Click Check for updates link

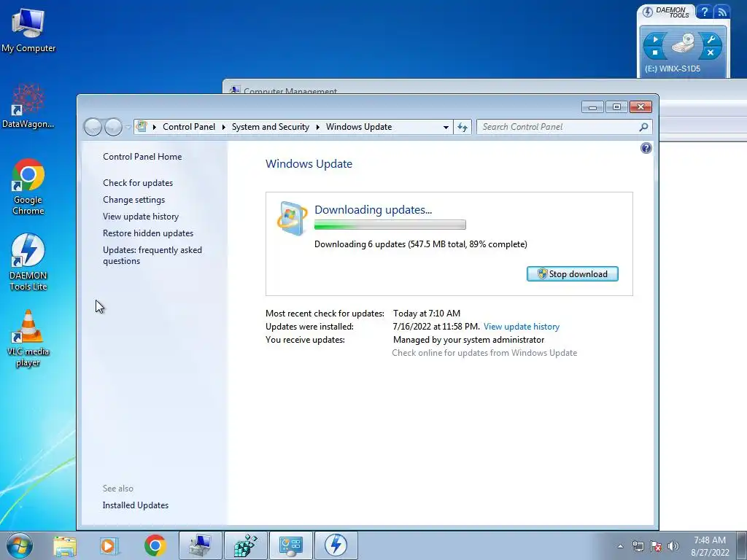[138, 183]
